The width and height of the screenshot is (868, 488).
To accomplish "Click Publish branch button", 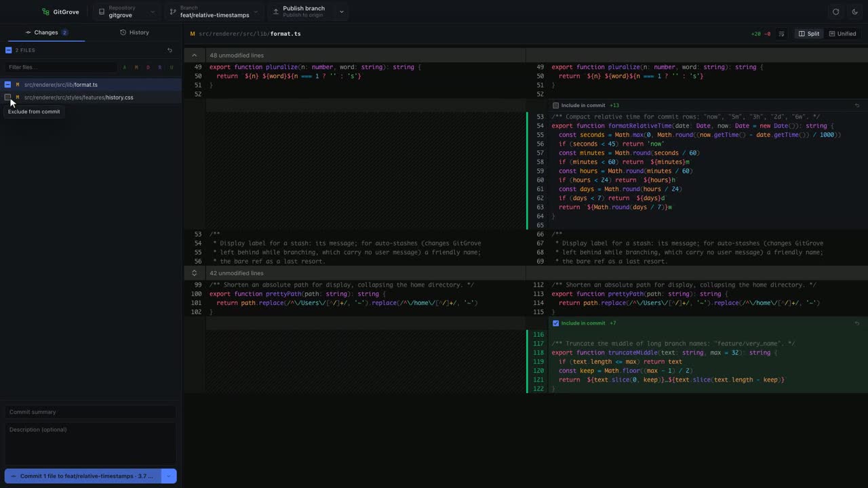I will pyautogui.click(x=300, y=12).
